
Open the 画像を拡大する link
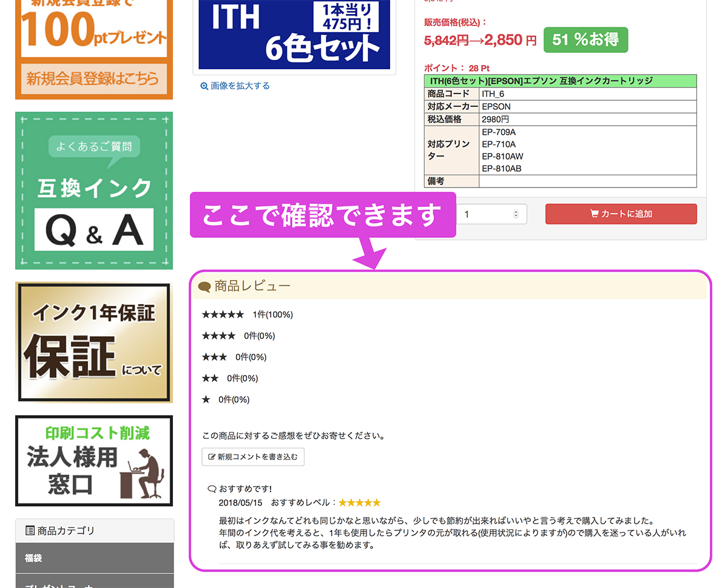point(240,86)
